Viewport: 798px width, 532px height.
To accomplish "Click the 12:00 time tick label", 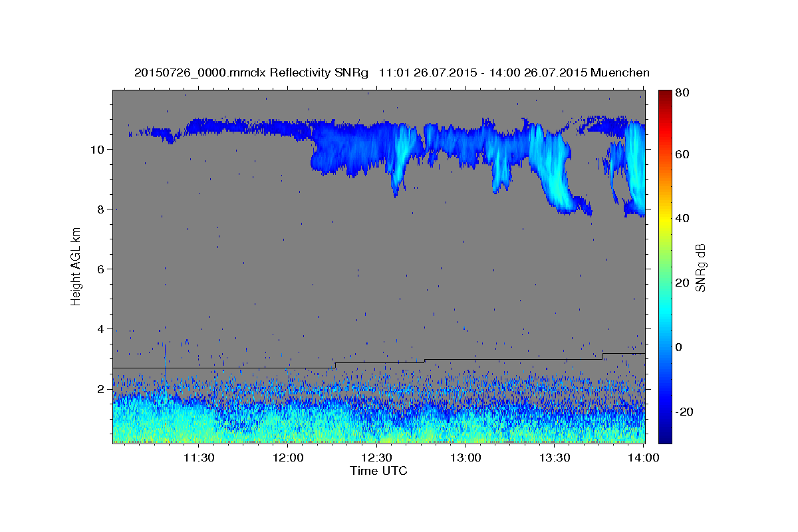I will point(288,458).
